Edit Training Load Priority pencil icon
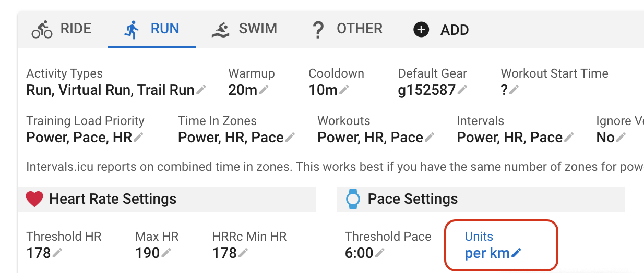The image size is (644, 273). (138, 138)
